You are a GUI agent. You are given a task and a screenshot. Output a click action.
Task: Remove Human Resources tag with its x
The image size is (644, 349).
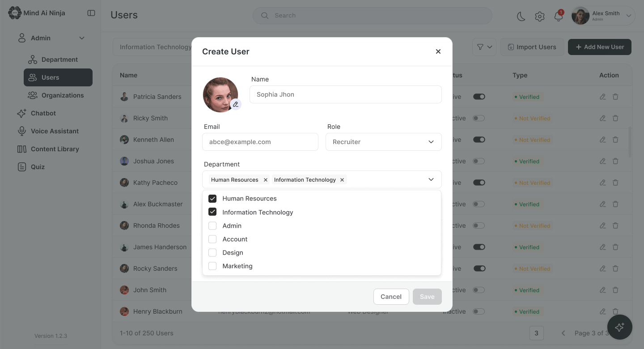pos(265,180)
